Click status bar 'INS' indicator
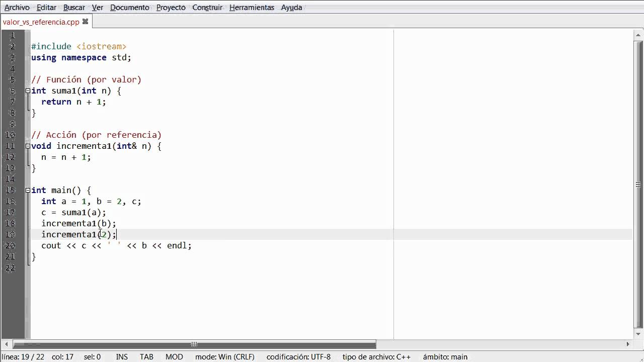644x362 pixels. click(122, 357)
